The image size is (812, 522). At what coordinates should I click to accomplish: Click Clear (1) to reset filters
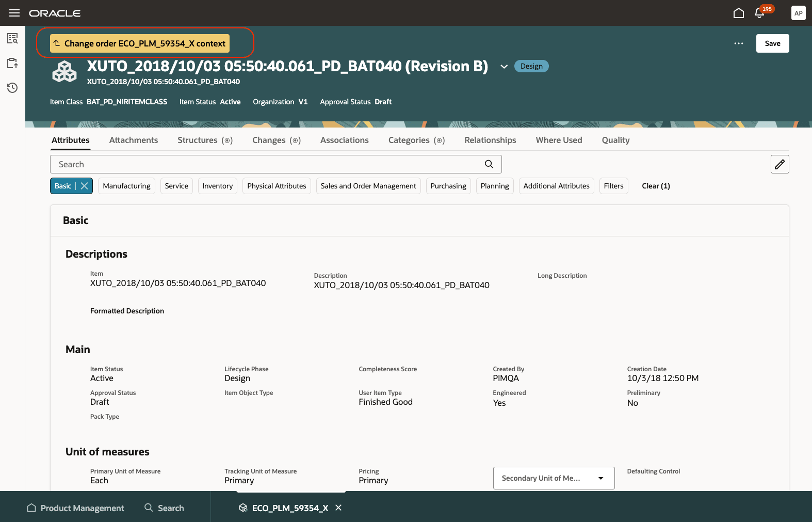(656, 186)
